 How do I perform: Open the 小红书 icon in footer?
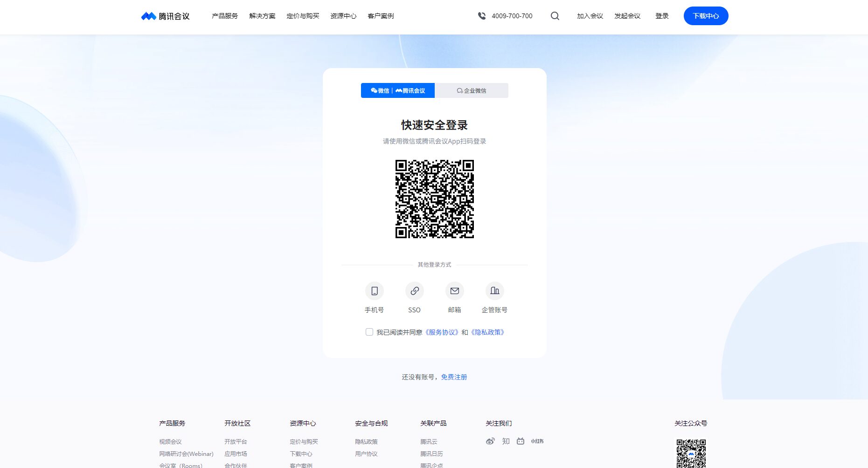537,441
